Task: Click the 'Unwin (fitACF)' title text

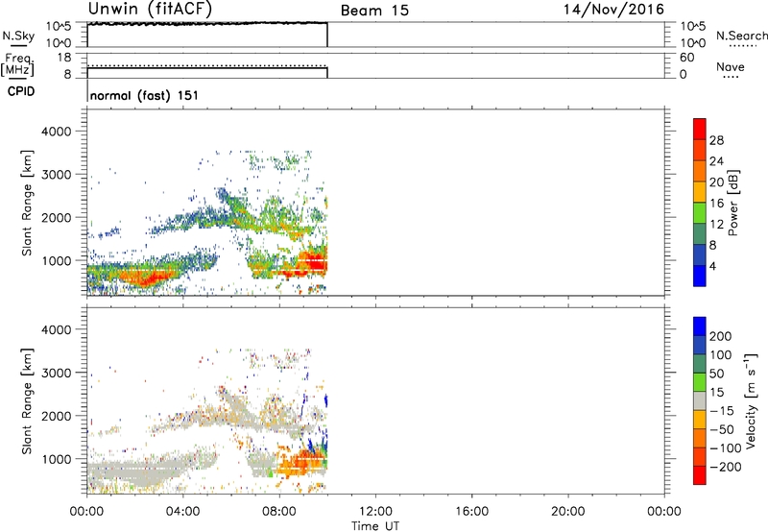Action: pyautogui.click(x=150, y=10)
